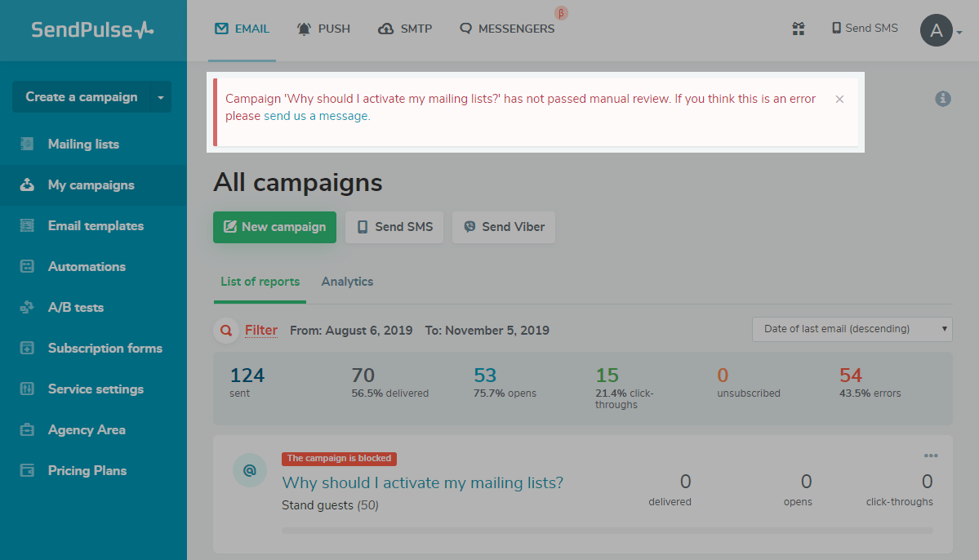The image size is (979, 560).
Task: Click the gift icon in the header
Action: pos(799,29)
